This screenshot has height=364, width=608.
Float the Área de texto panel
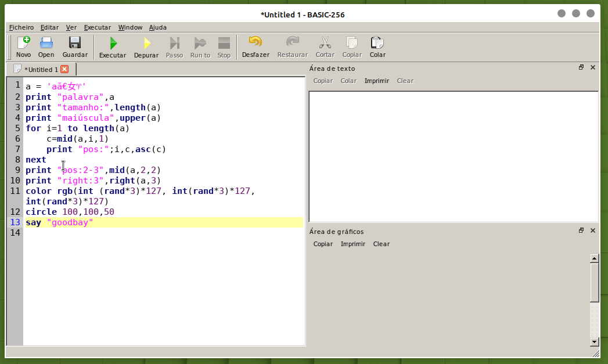[x=581, y=67]
